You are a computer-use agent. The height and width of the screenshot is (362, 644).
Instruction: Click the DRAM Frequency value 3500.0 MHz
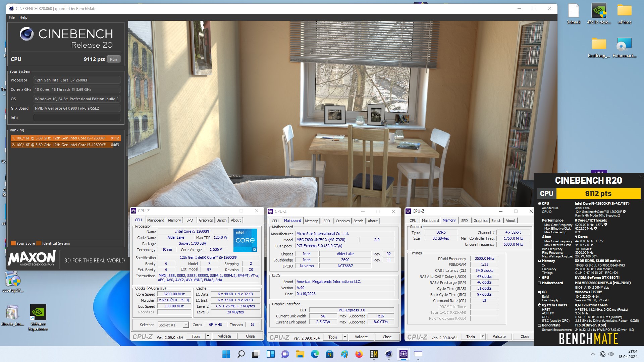coord(484,258)
